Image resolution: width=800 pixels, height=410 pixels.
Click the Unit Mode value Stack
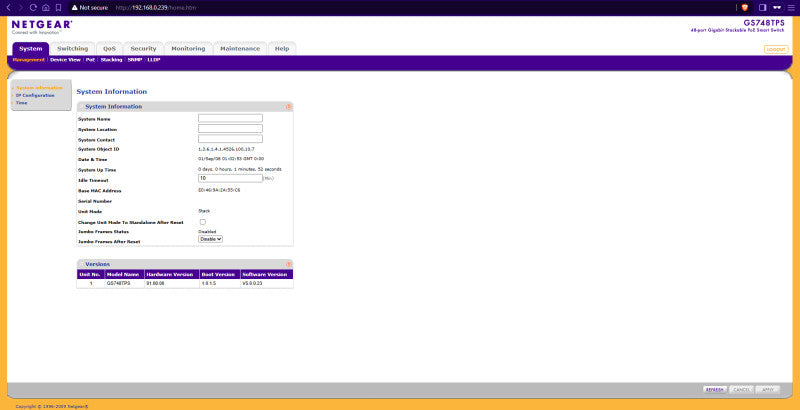(x=204, y=211)
